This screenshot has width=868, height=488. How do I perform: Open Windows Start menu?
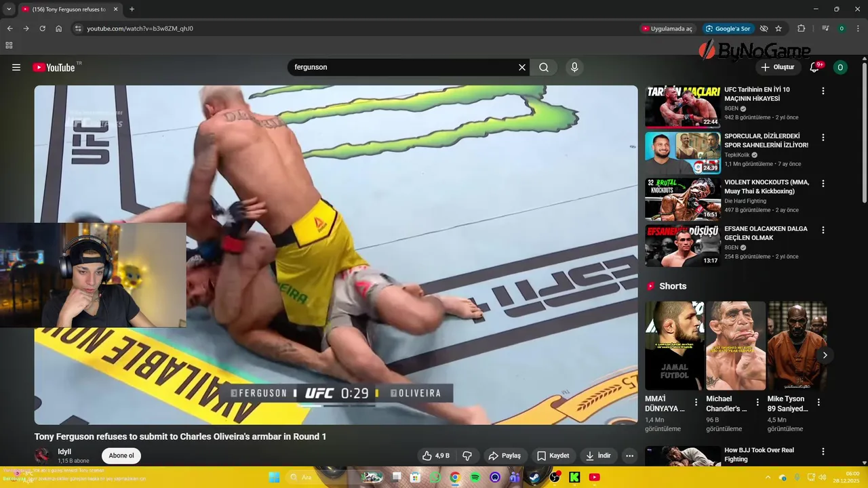274,477
